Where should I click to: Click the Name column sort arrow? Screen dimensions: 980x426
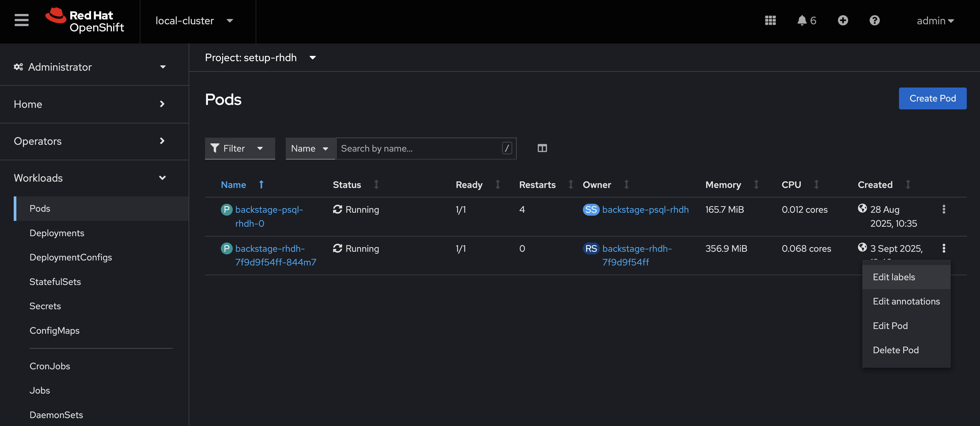click(261, 185)
